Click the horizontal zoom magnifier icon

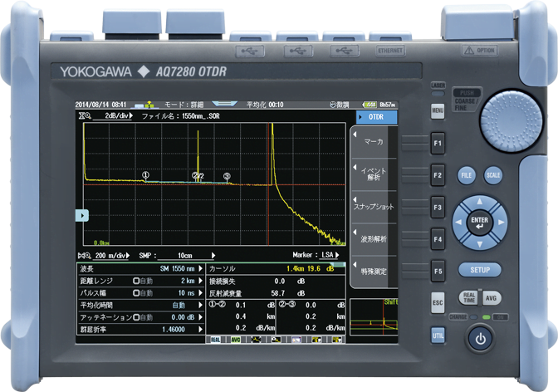click(x=85, y=256)
